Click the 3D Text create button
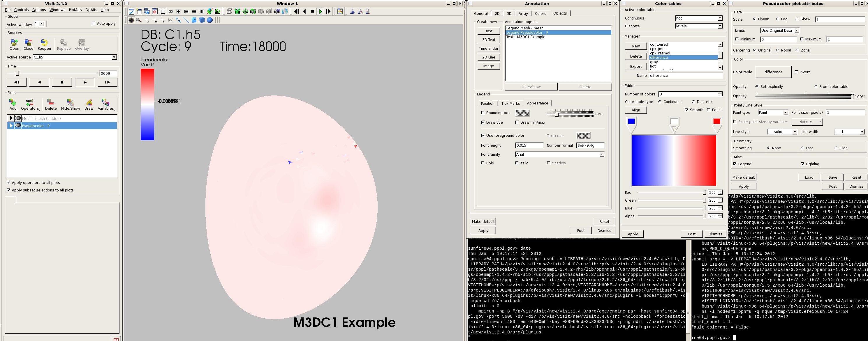The width and height of the screenshot is (868, 341). point(488,40)
